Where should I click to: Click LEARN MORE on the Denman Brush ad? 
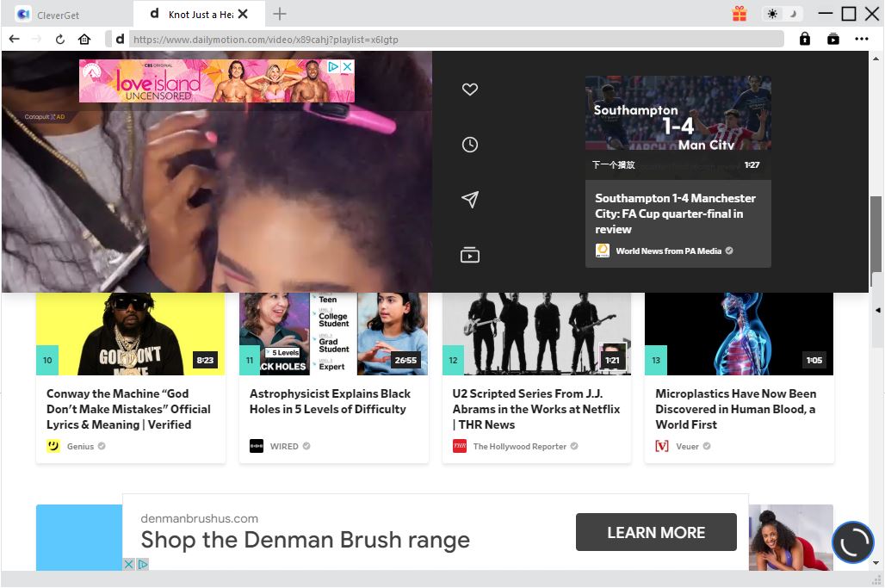tap(656, 532)
